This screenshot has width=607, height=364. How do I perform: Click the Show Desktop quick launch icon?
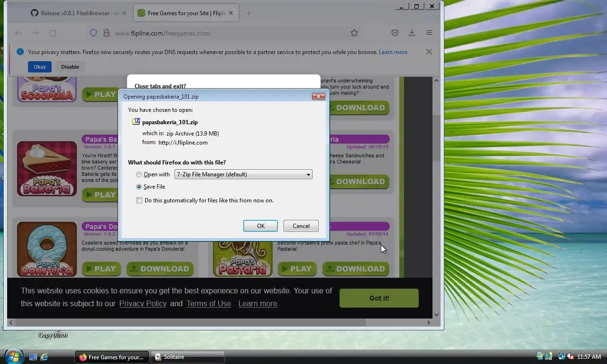coord(33,357)
